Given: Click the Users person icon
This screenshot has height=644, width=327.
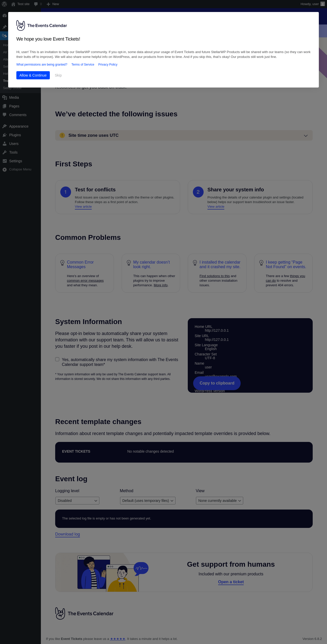Looking at the screenshot, I should (x=5, y=144).
